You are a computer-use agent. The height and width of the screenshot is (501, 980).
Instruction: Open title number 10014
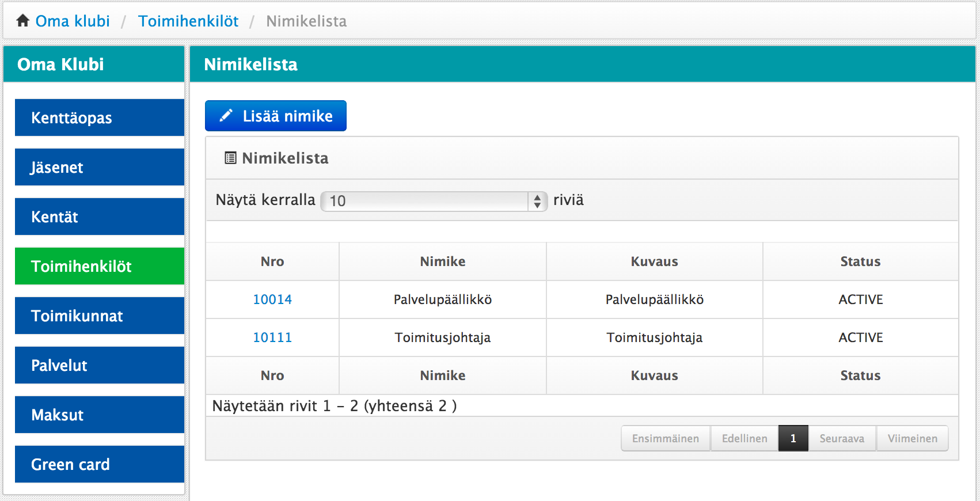tap(272, 299)
